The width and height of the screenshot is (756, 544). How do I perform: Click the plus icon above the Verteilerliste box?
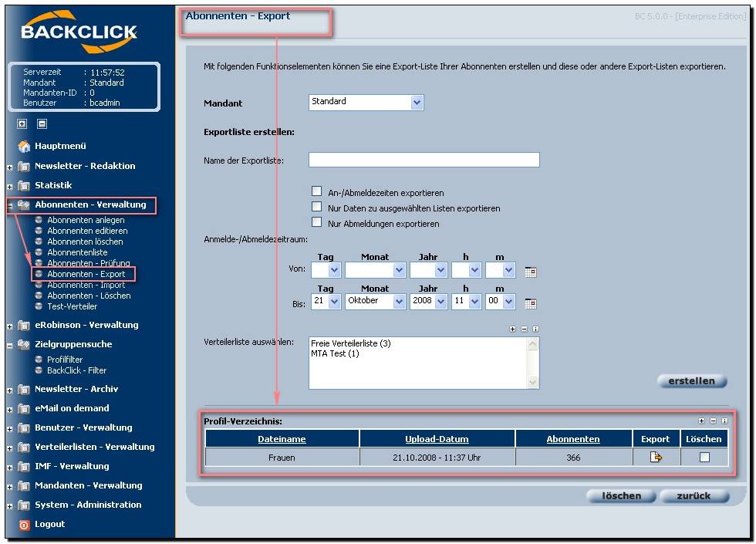click(513, 329)
